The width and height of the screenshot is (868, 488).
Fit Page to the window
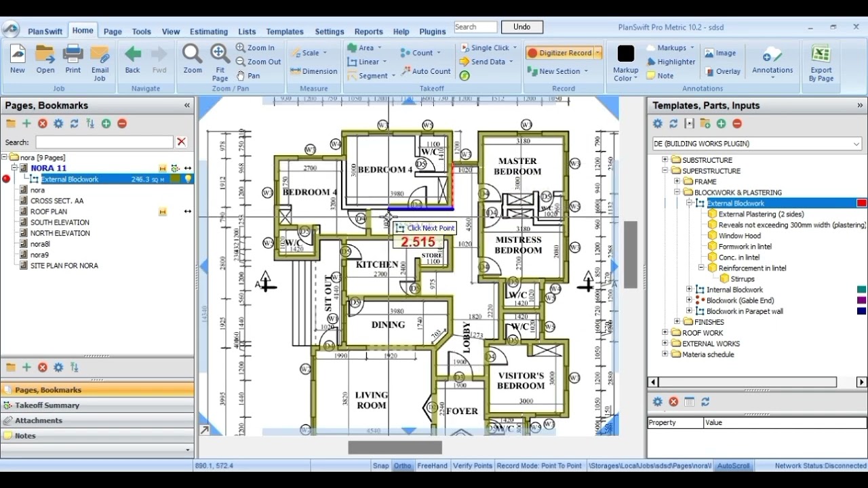pos(220,62)
